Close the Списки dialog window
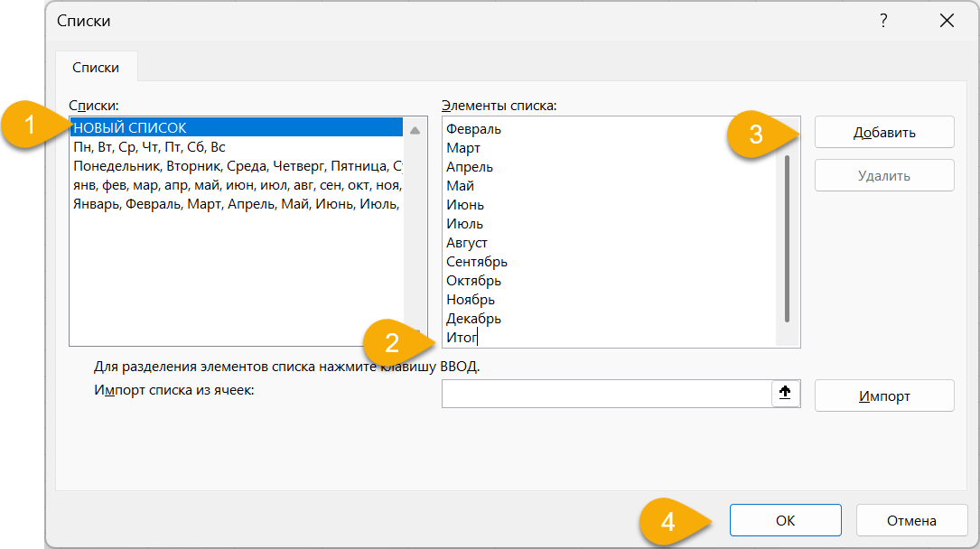980x549 pixels. coord(946,21)
